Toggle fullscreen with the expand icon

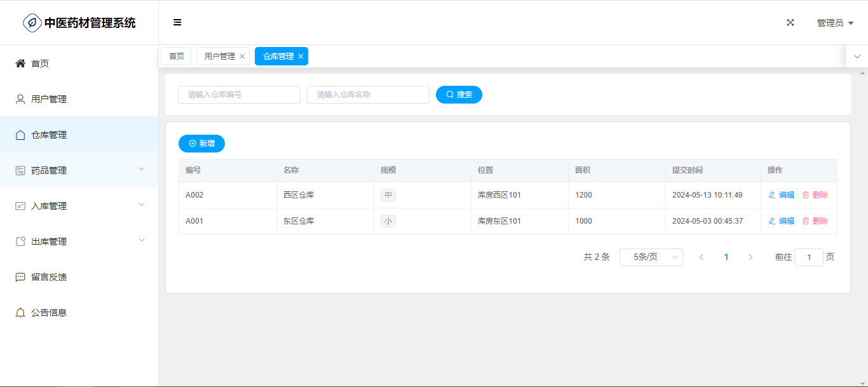pyautogui.click(x=790, y=23)
